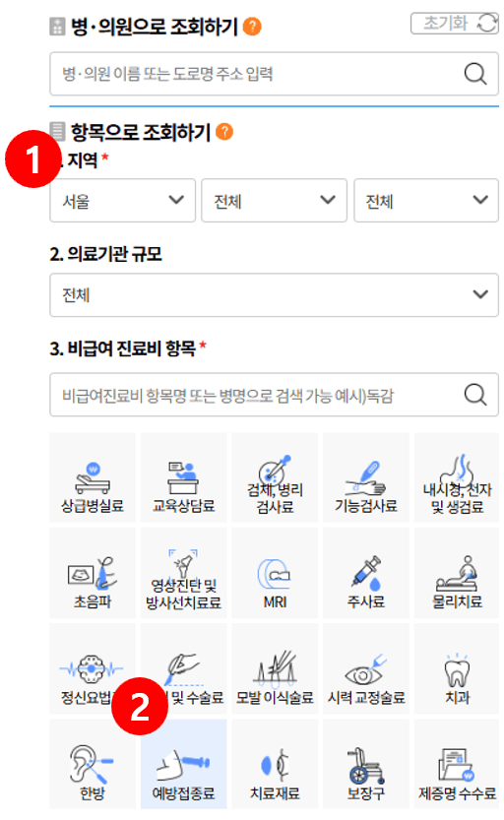Select the 치과 tooth icon

pyautogui.click(x=457, y=668)
